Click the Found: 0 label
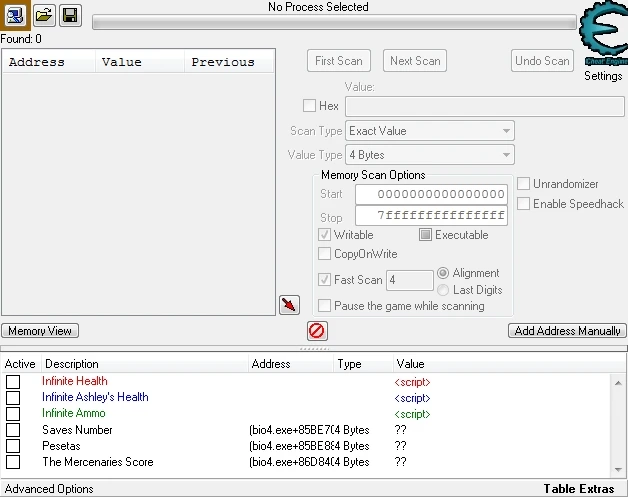Screen dimensions: 628x497 tap(21, 39)
